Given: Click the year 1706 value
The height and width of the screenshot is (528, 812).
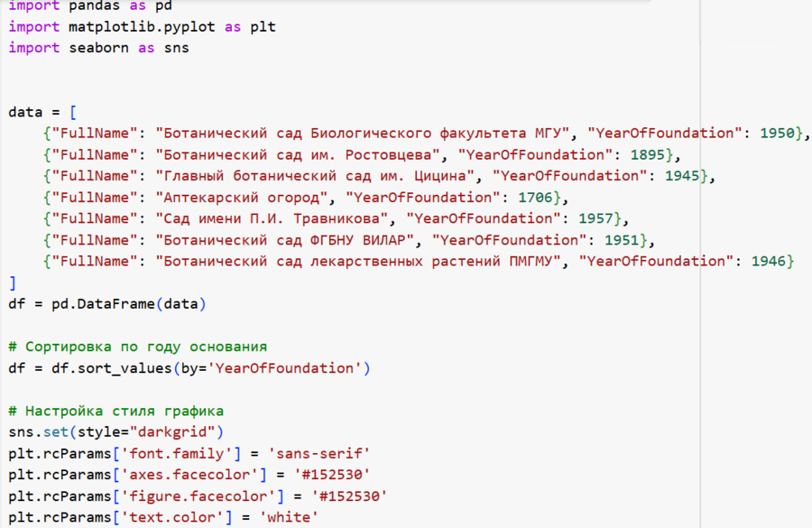Looking at the screenshot, I should pyautogui.click(x=536, y=197).
